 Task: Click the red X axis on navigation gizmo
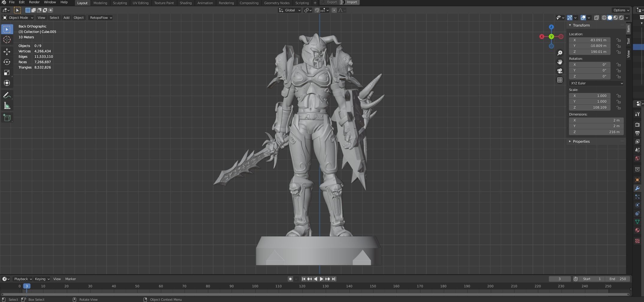[x=542, y=37]
